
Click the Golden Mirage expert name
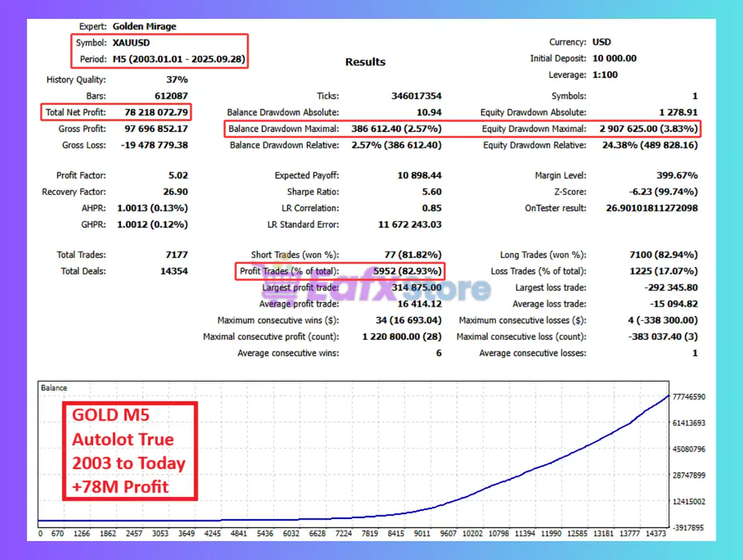[145, 26]
